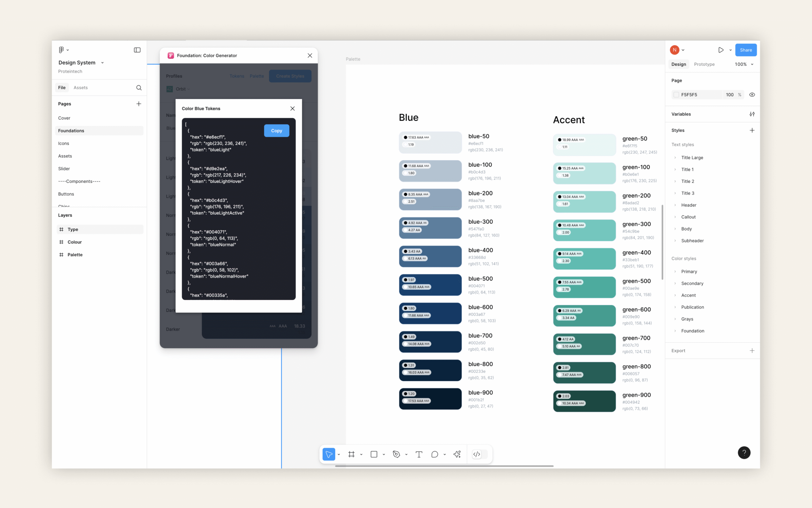The height and width of the screenshot is (508, 812).
Task: Click the blue-50 color swatch
Action: [430, 143]
